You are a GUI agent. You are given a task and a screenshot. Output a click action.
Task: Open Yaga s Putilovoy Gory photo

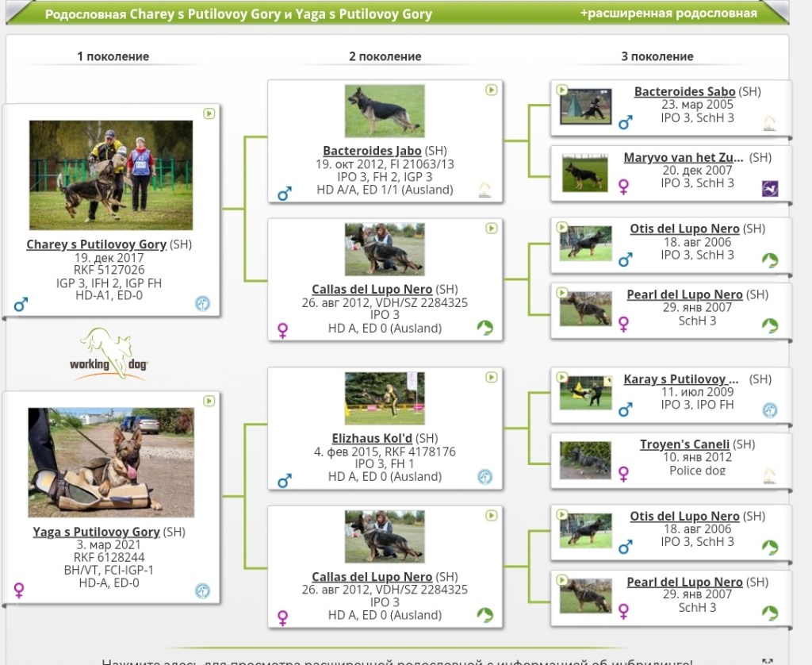[111, 463]
